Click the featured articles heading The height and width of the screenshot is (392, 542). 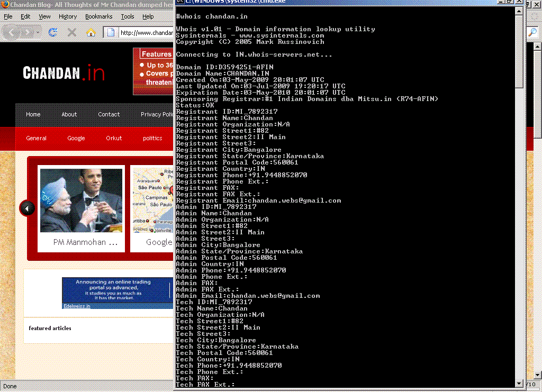point(50,328)
